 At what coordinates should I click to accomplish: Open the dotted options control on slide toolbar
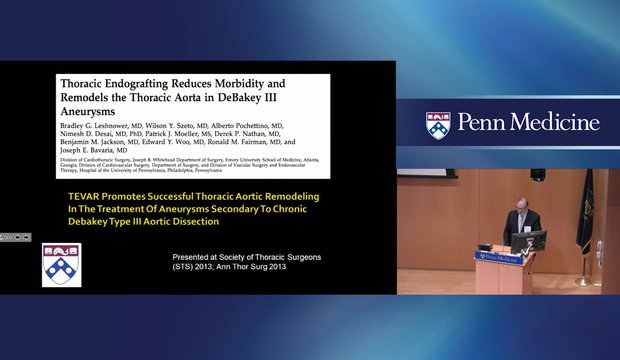coord(7,237)
